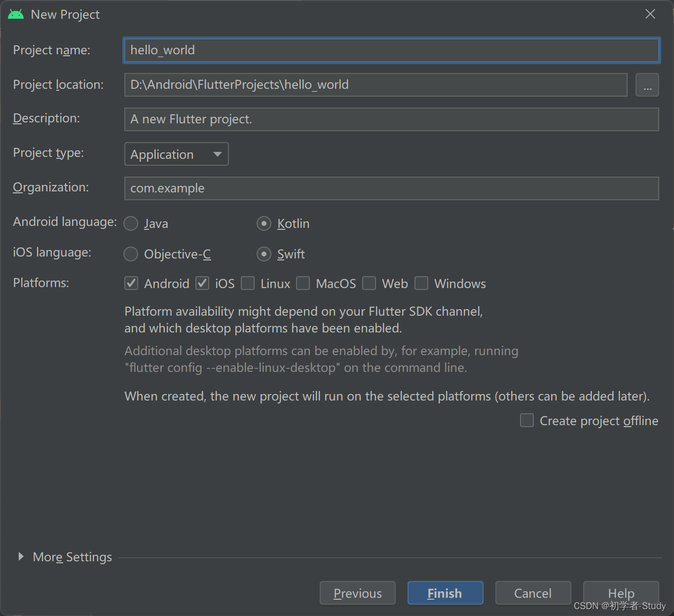Go back with the Previous button

pyautogui.click(x=358, y=593)
